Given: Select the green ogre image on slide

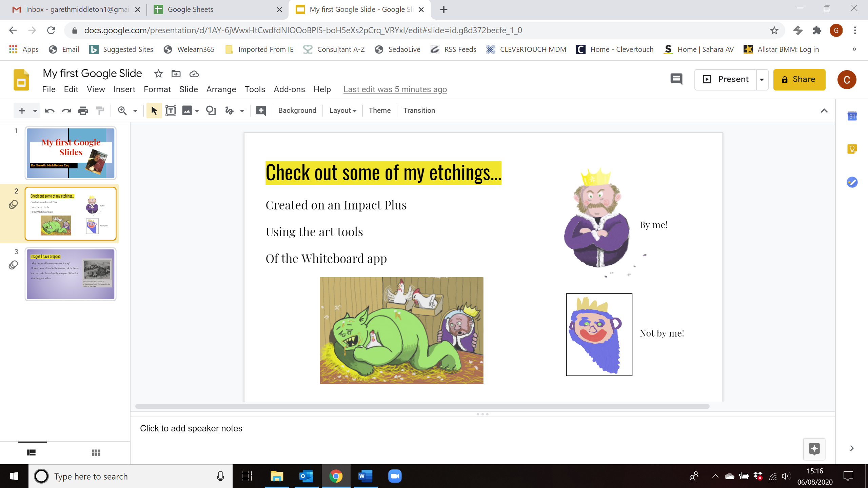Looking at the screenshot, I should (401, 330).
